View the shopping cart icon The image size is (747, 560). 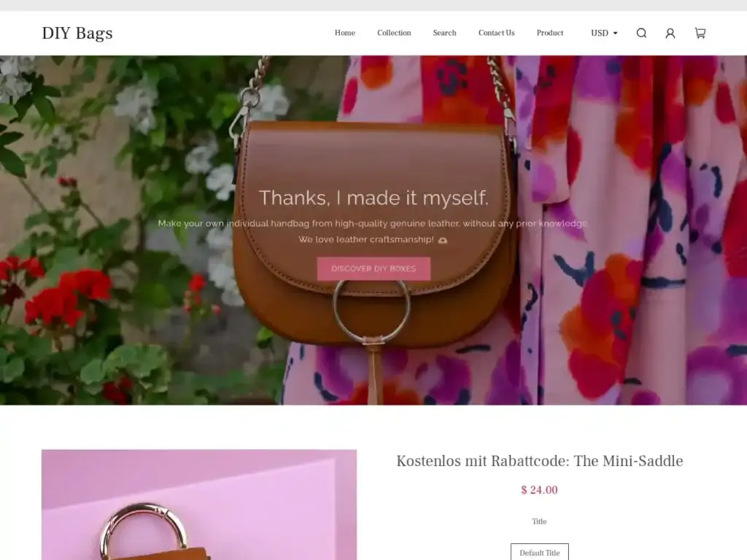coord(700,33)
